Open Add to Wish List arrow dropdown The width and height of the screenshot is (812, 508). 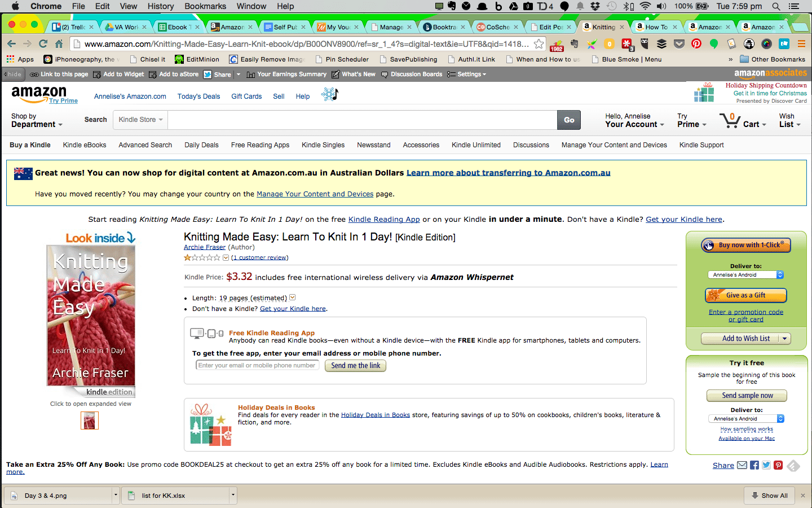(784, 339)
